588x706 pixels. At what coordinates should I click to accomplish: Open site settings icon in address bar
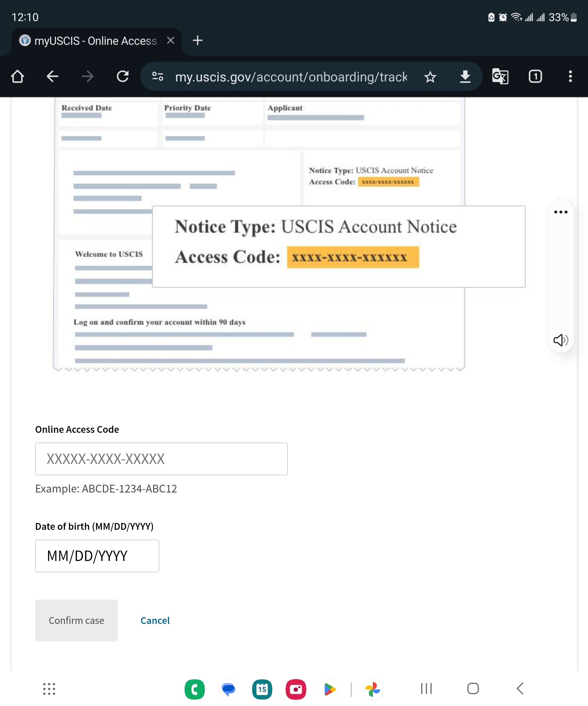tap(158, 77)
